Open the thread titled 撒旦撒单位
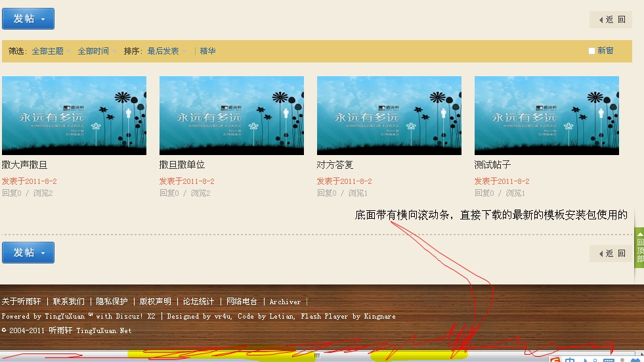644x362 pixels. pyautogui.click(x=182, y=165)
